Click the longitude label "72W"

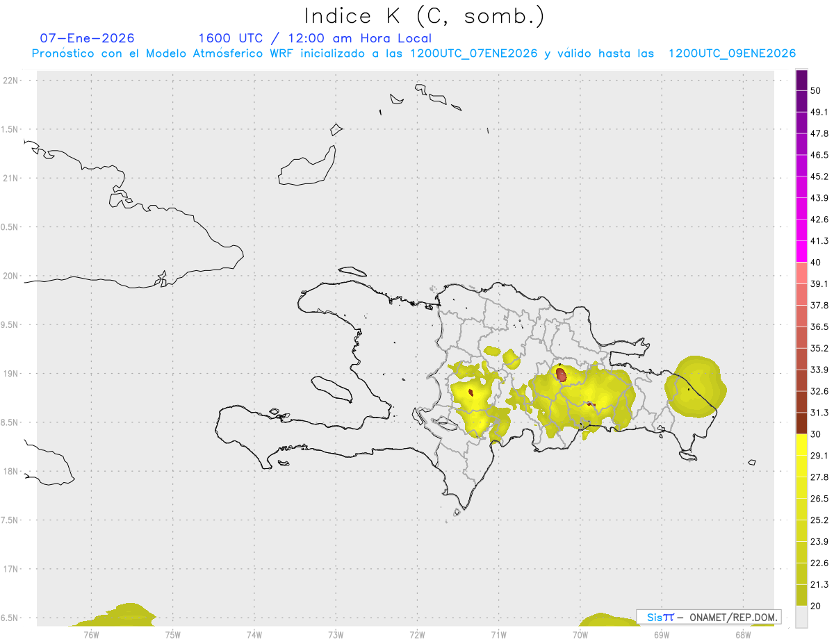(x=418, y=634)
